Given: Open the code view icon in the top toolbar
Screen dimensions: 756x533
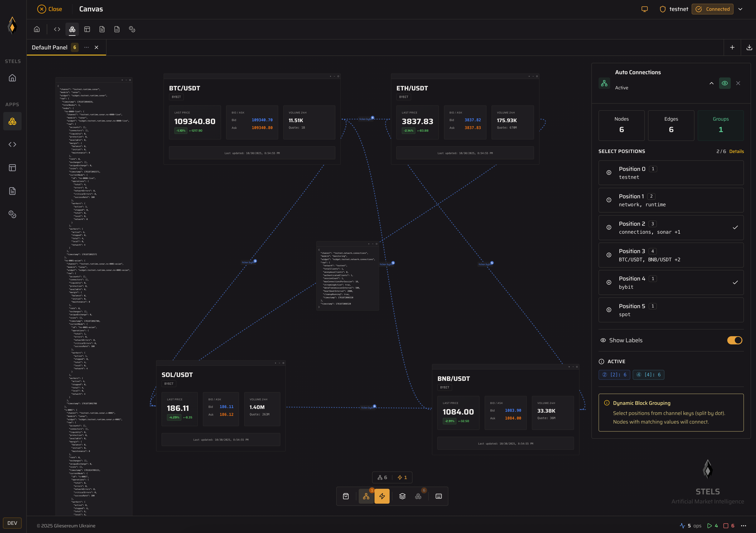Looking at the screenshot, I should [x=57, y=29].
